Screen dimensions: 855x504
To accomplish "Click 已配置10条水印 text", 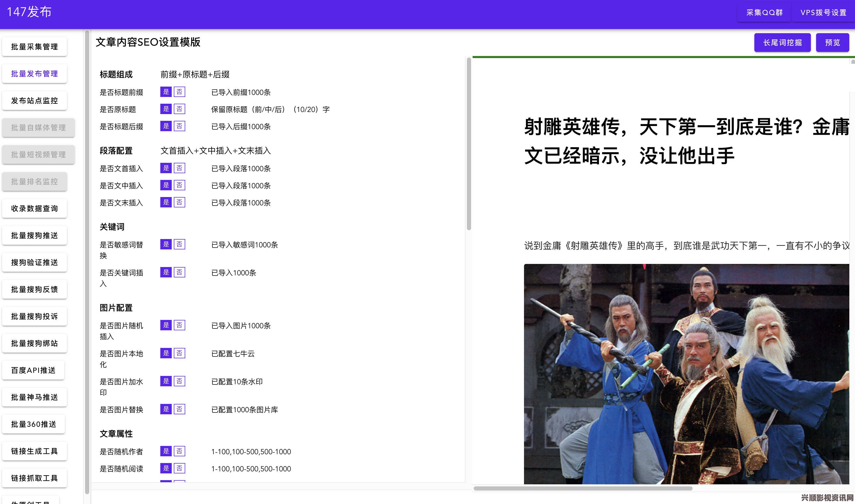I will coord(237,382).
